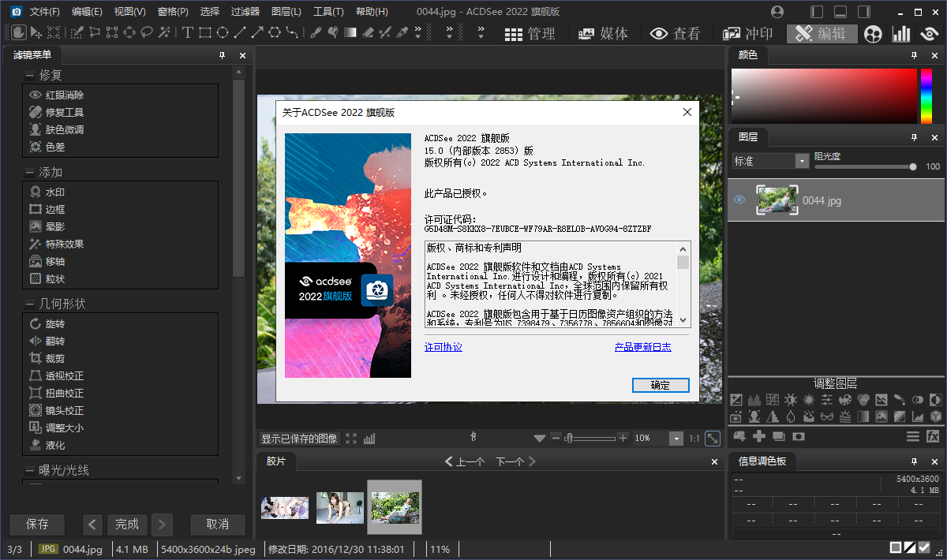Open the histogram icon below the image
Screen dimensions: 947x560
pyautogui.click(x=369, y=439)
